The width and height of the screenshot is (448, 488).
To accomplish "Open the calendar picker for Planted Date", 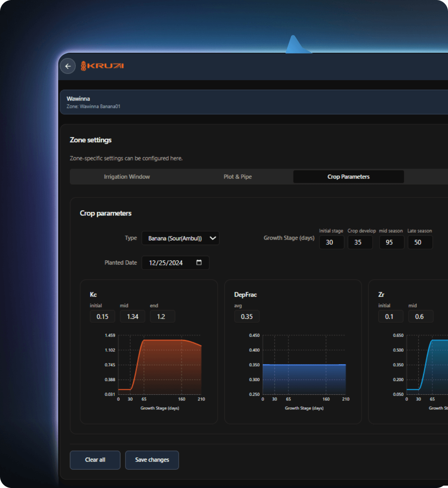I will 199,263.
